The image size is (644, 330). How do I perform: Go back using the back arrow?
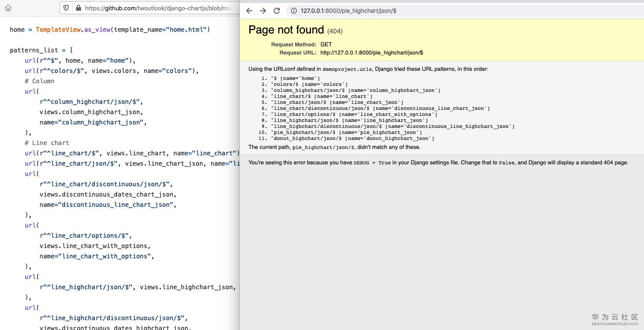249,11
